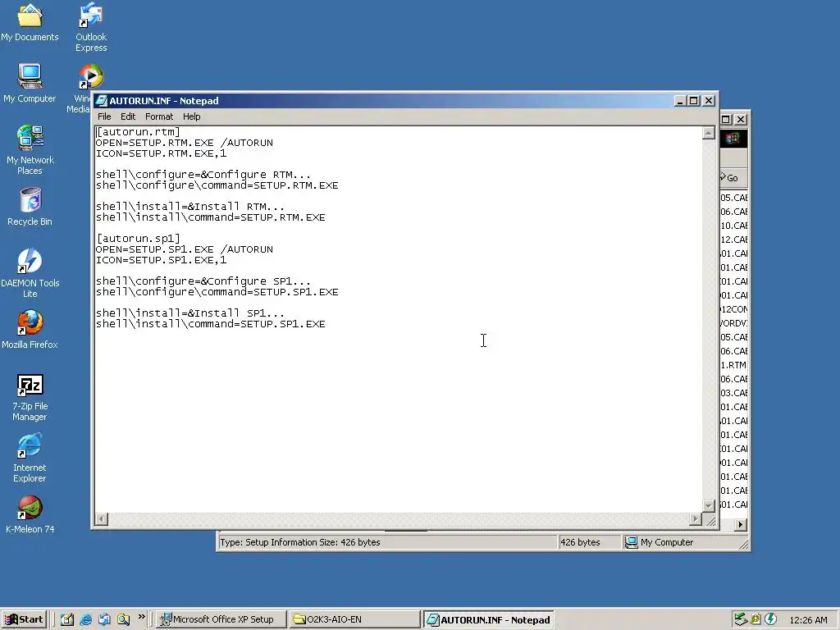
Task: Open the Help menu in Notepad
Action: click(x=191, y=116)
